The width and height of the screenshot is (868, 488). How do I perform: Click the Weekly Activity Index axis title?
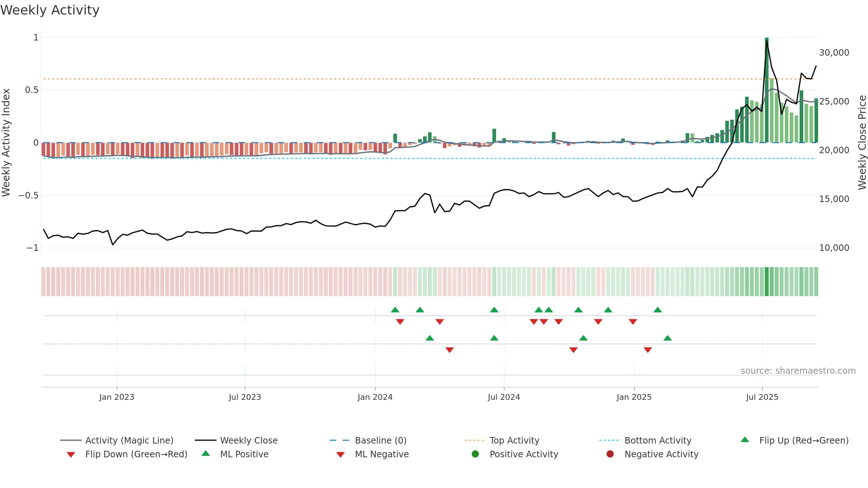click(x=6, y=142)
